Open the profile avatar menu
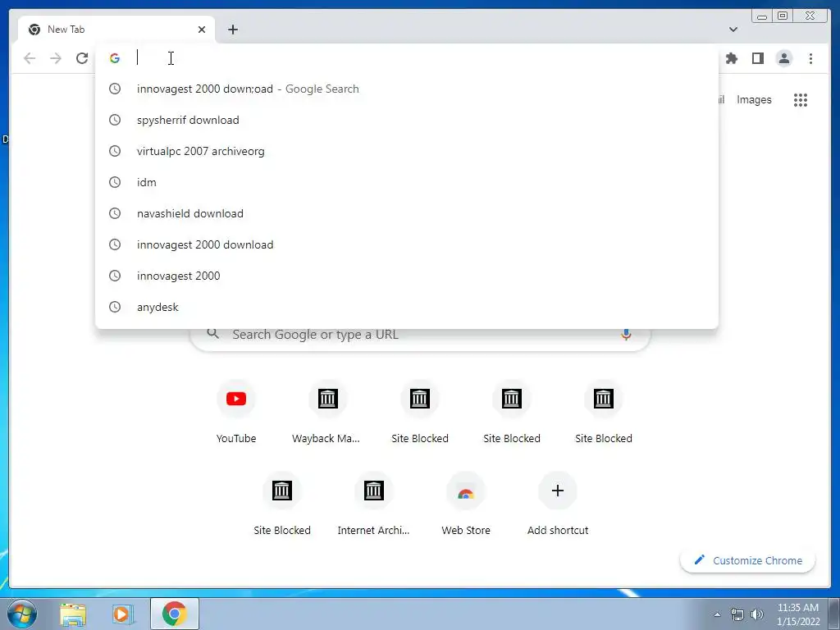840x630 pixels. click(x=783, y=58)
